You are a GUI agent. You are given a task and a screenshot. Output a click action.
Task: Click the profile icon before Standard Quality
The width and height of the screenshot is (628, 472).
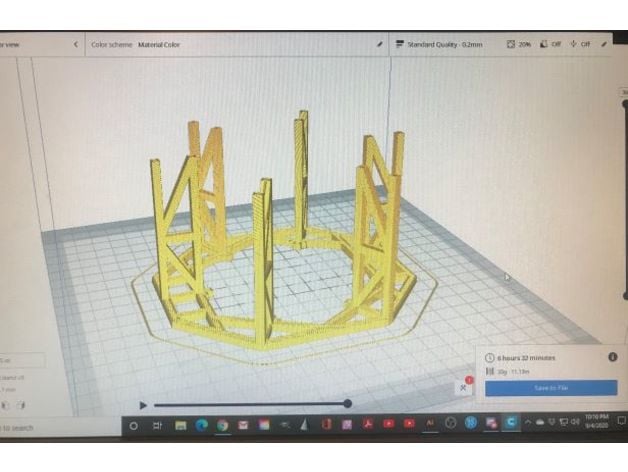399,44
